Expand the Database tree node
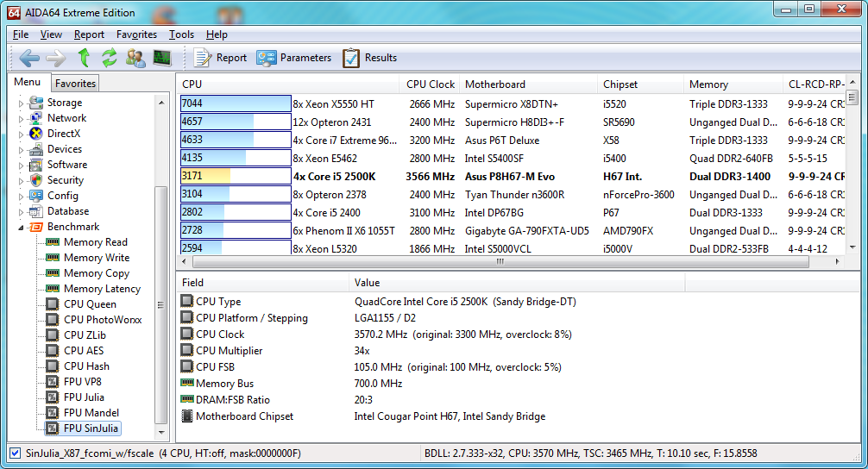 [21, 211]
